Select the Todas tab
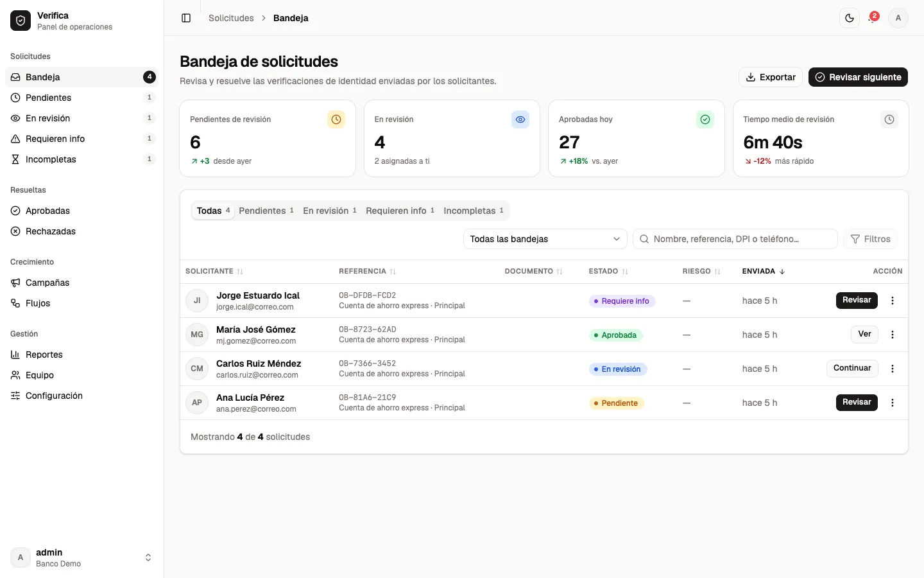924x578 pixels. (213, 211)
